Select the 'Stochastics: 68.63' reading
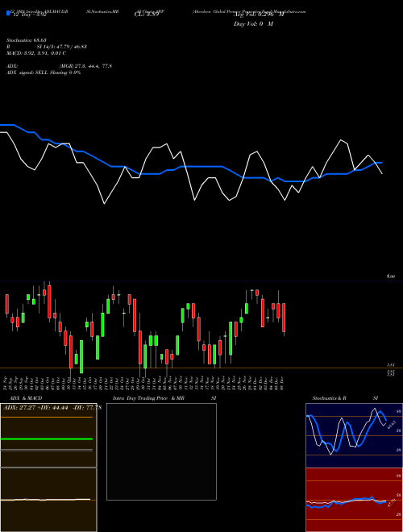Image resolution: width=403 pixels, height=532 pixels. (x=27, y=40)
